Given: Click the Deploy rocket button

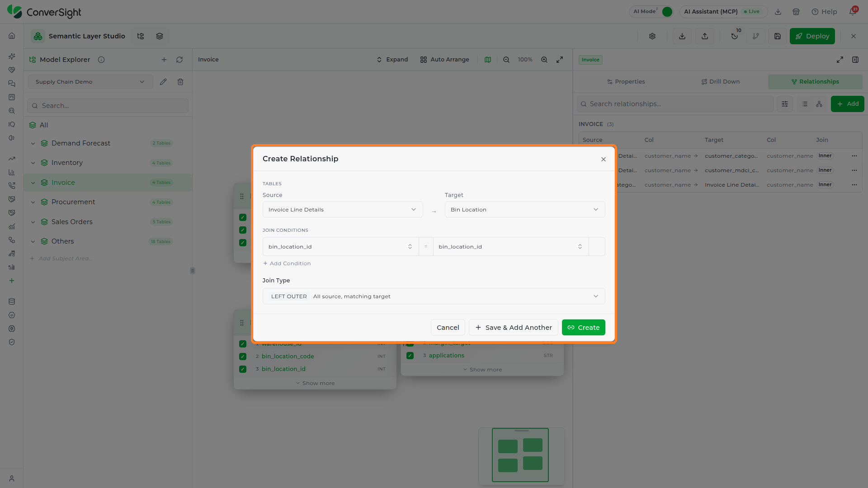Looking at the screenshot, I should coord(812,36).
